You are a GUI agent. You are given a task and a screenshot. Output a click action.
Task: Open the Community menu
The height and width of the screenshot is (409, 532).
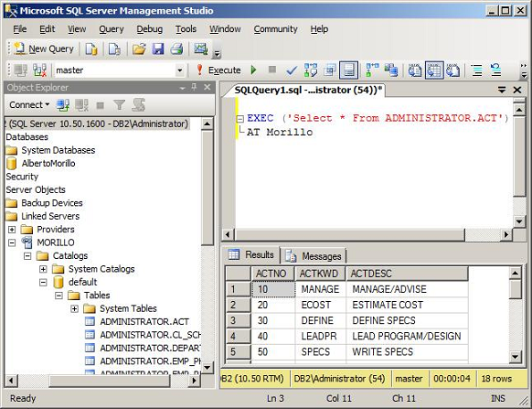275,29
